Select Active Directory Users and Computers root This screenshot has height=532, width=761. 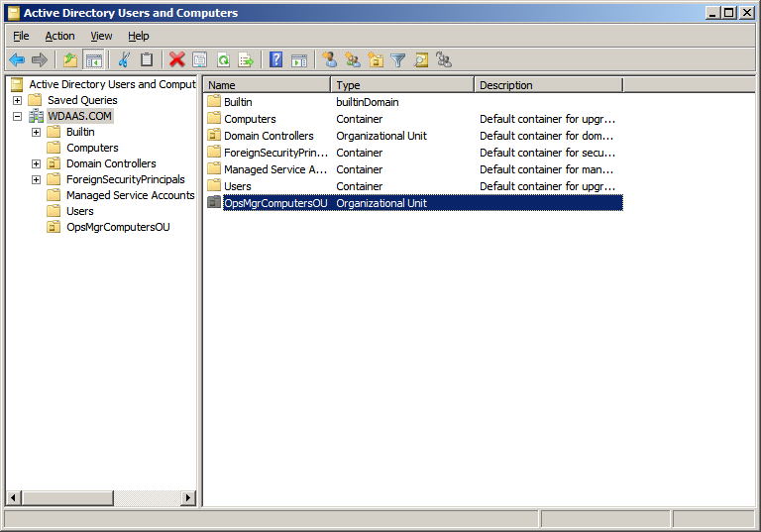coord(112,84)
